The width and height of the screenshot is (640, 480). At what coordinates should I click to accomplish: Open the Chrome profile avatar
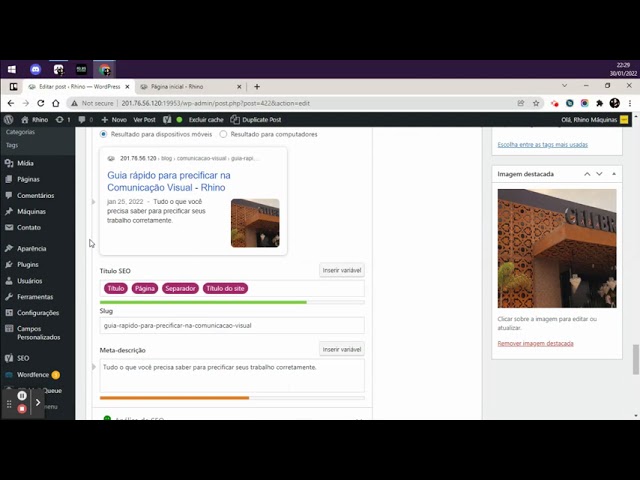pos(614,103)
